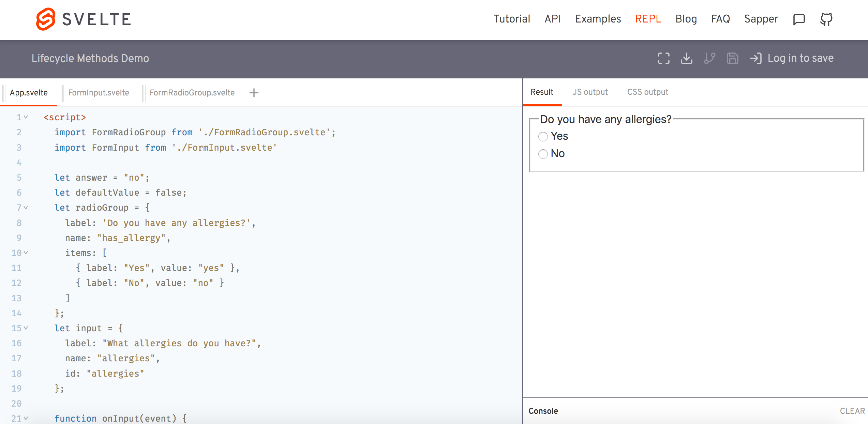The width and height of the screenshot is (868, 424).
Task: Open the API docs link
Action: click(x=553, y=19)
